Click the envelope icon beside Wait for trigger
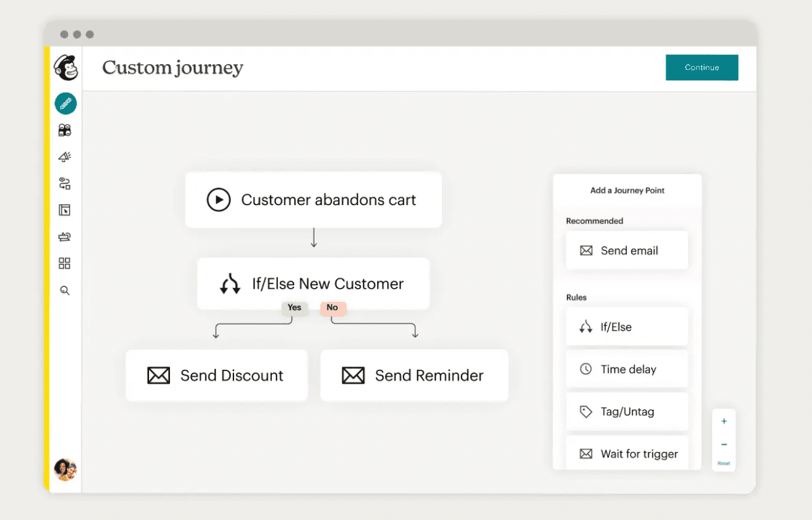Image resolution: width=812 pixels, height=520 pixels. 586,454
